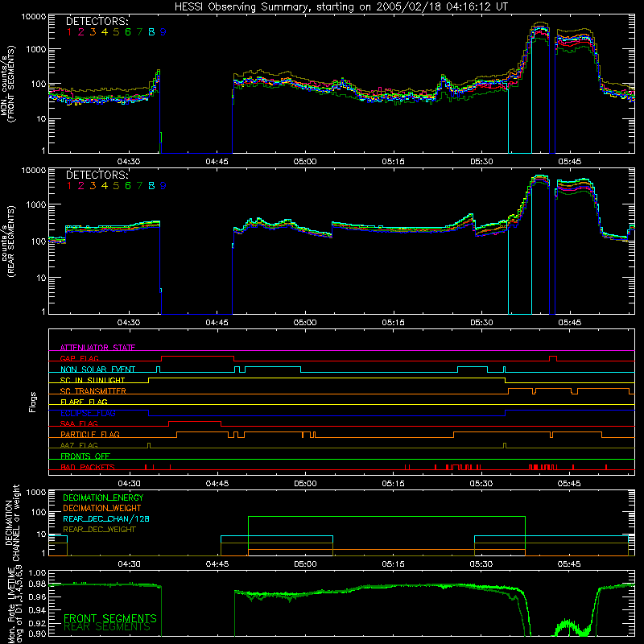Click the 'REAR_DEC_CHAN/128' legend entry
Screen dimensions: 644x644
coord(106,518)
